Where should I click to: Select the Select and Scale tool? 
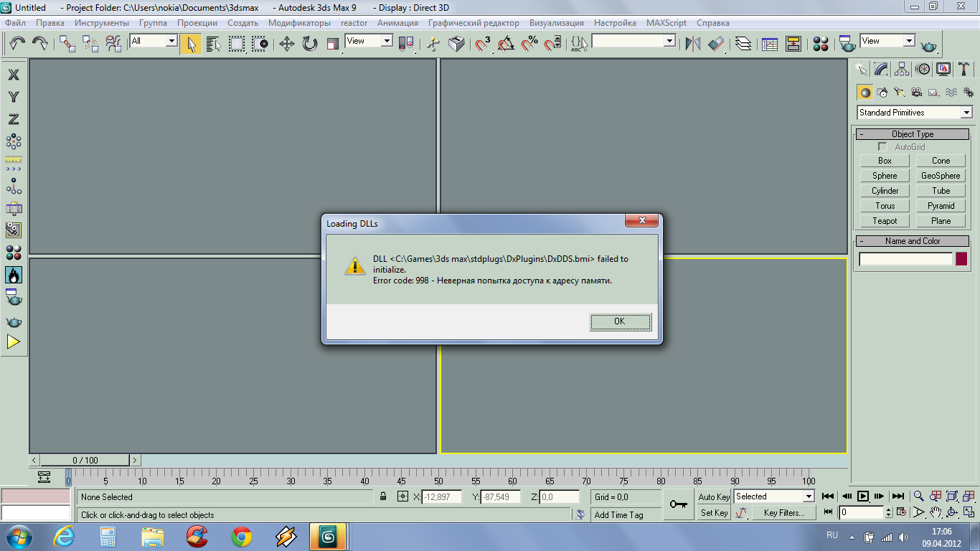(x=333, y=44)
